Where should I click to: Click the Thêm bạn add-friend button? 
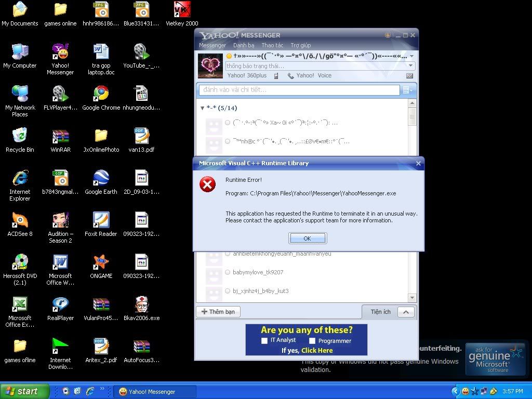[218, 312]
